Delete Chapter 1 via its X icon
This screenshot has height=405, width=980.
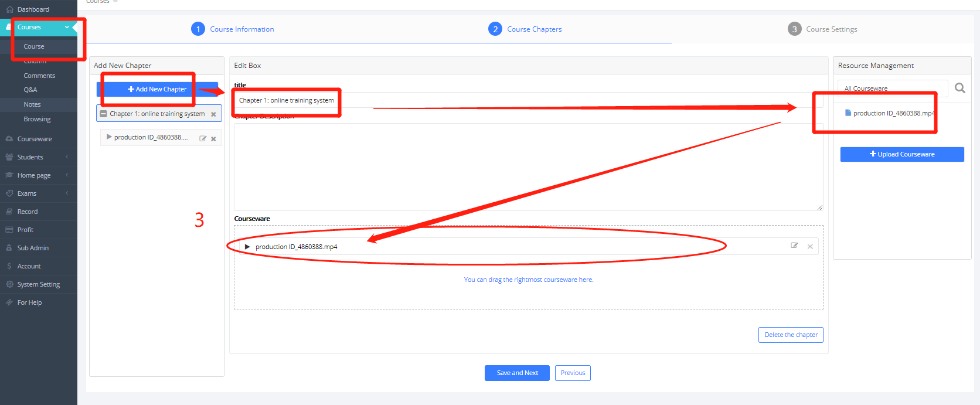[x=213, y=114]
